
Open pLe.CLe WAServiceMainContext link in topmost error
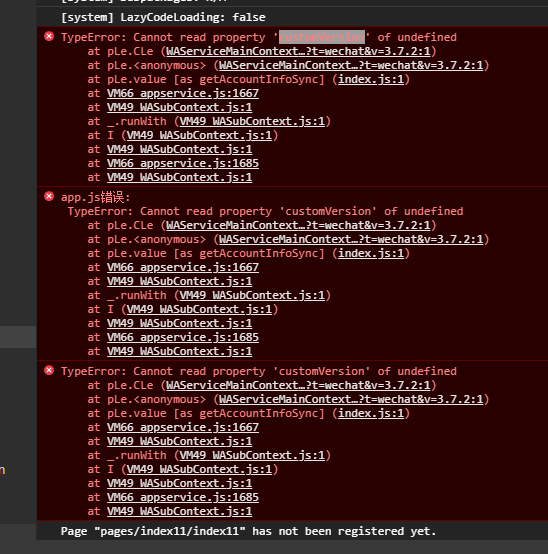click(298, 51)
